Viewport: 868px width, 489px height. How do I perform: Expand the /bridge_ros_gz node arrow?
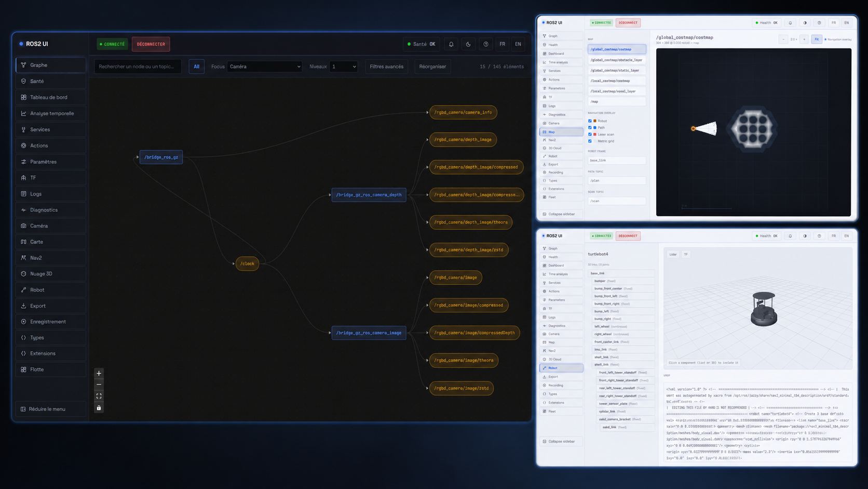point(138,157)
